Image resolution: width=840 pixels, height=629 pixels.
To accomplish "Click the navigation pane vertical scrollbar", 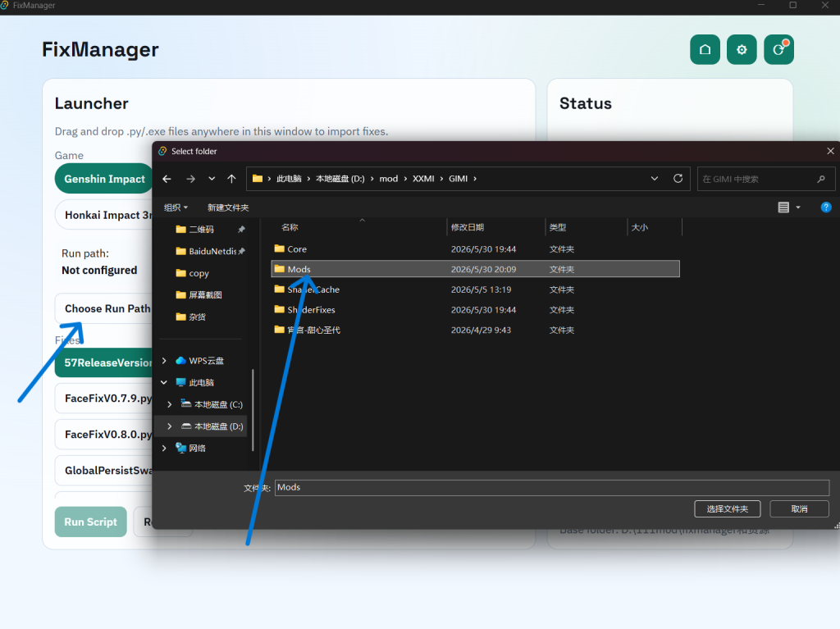I will coord(253,410).
